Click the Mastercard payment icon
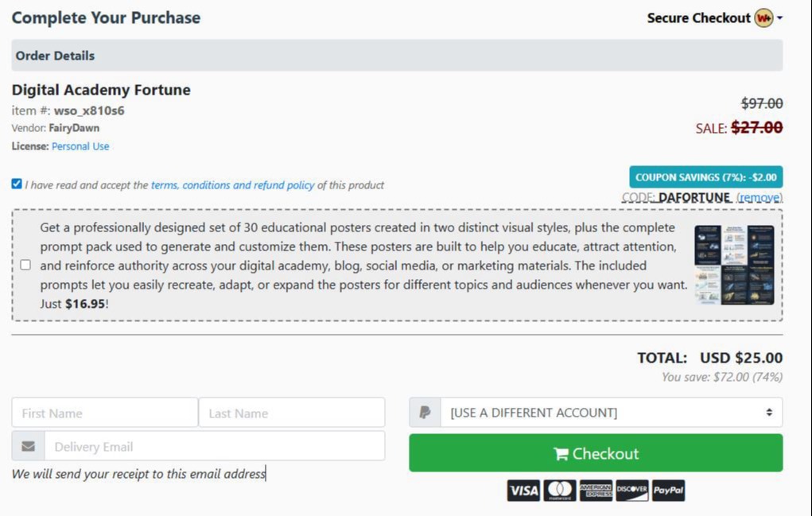Image resolution: width=812 pixels, height=516 pixels. pyautogui.click(x=558, y=491)
